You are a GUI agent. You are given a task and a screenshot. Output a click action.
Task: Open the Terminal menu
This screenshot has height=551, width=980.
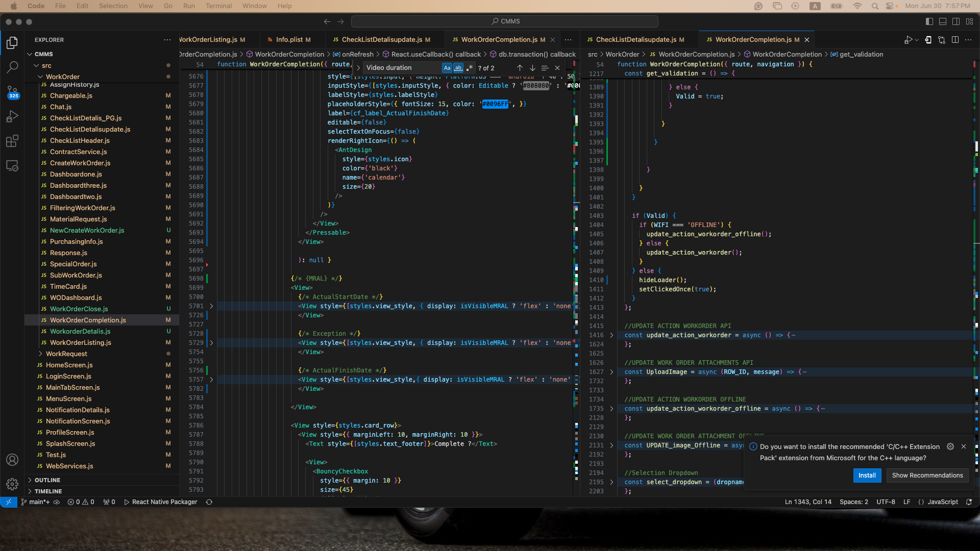pyautogui.click(x=218, y=6)
